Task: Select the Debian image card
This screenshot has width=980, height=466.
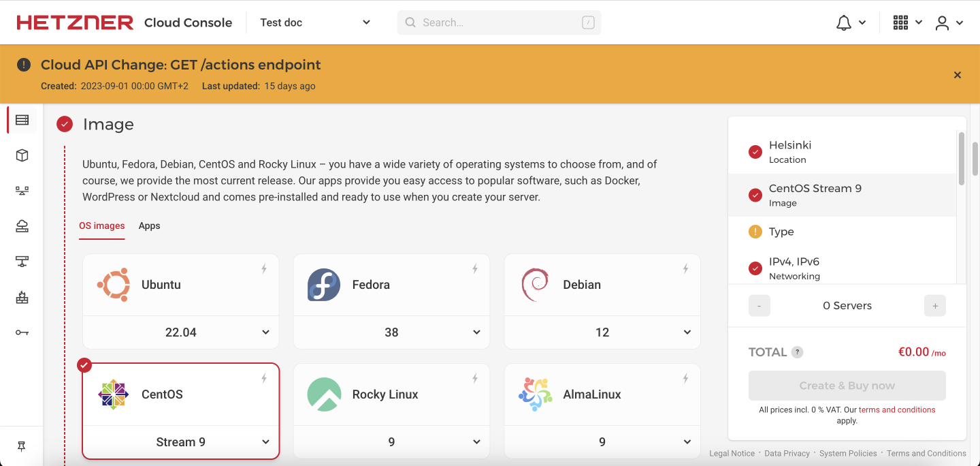Action: coord(602,285)
